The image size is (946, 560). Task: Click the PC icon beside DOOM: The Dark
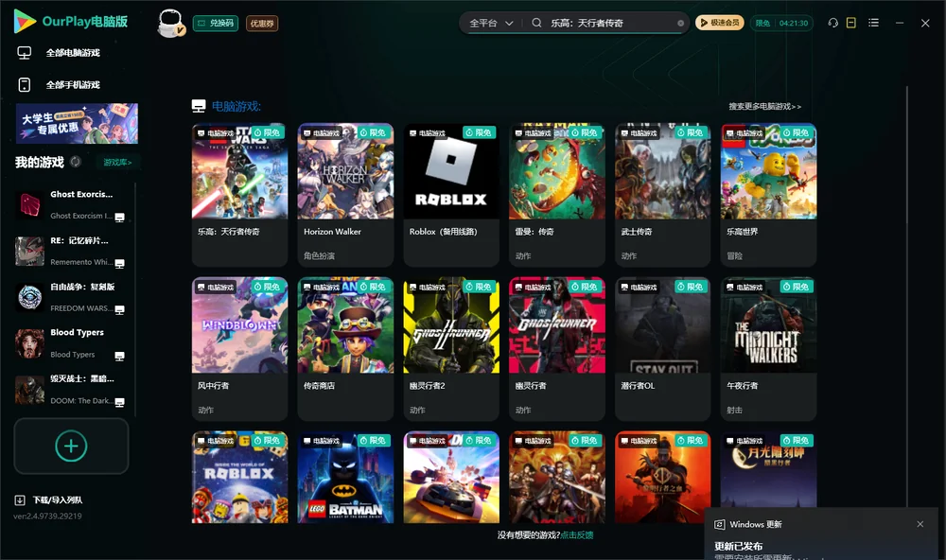(119, 403)
